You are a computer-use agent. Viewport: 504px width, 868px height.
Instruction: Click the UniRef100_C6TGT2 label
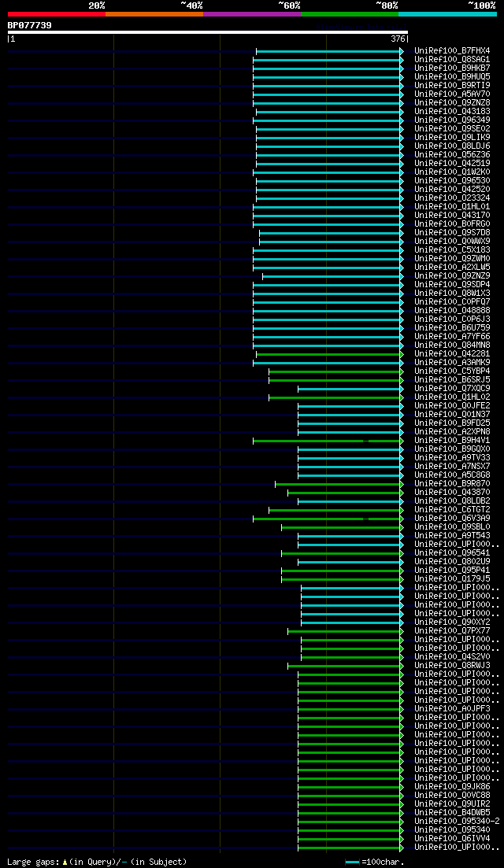coord(452,511)
